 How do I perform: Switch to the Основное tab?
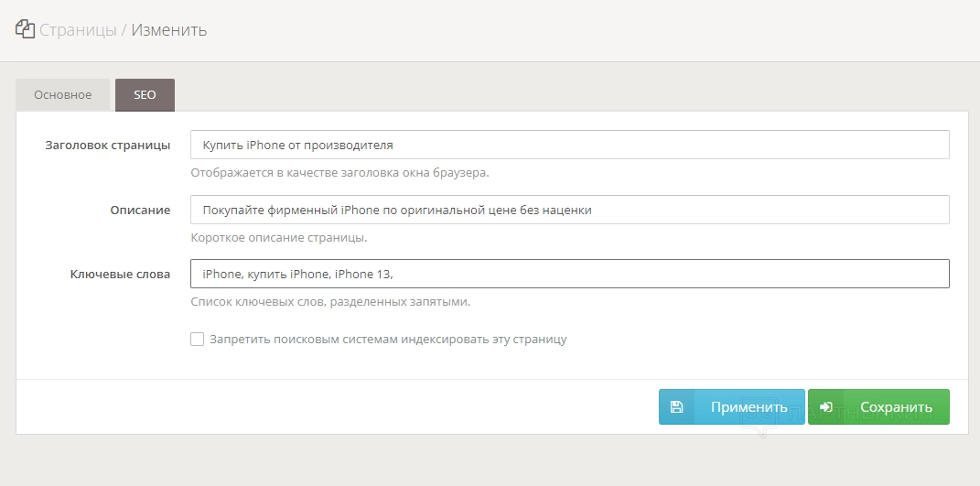pyautogui.click(x=62, y=95)
